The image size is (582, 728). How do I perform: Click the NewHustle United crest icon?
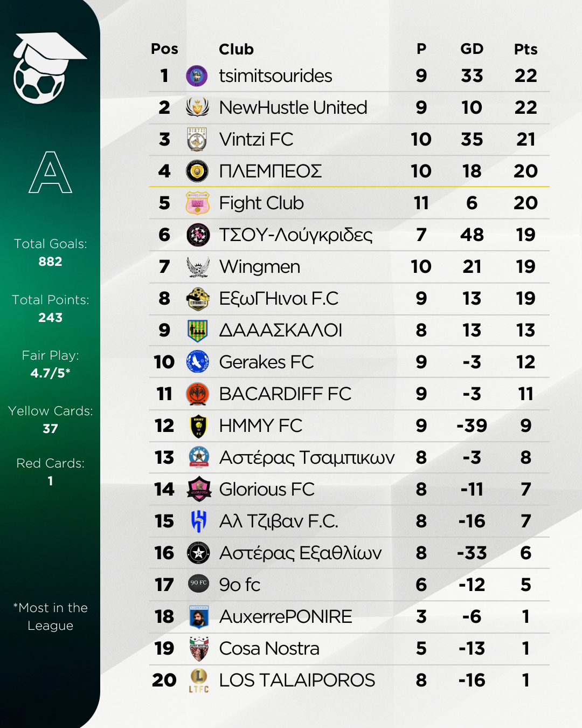[197, 107]
